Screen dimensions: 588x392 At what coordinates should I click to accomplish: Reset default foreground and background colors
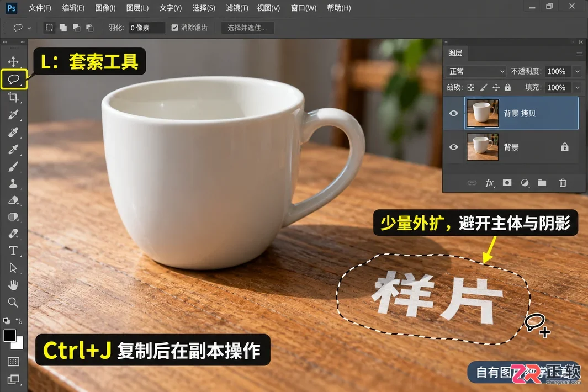pos(7,321)
